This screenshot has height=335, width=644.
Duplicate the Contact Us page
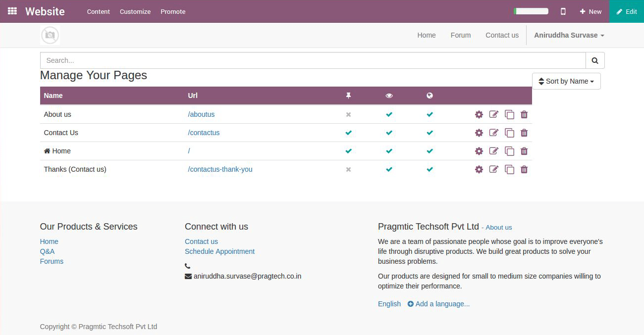click(509, 133)
